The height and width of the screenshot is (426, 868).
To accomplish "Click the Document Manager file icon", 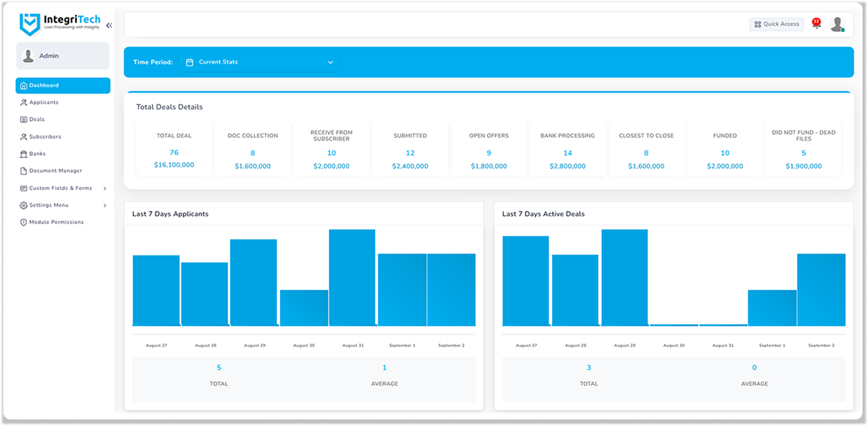I will point(23,171).
